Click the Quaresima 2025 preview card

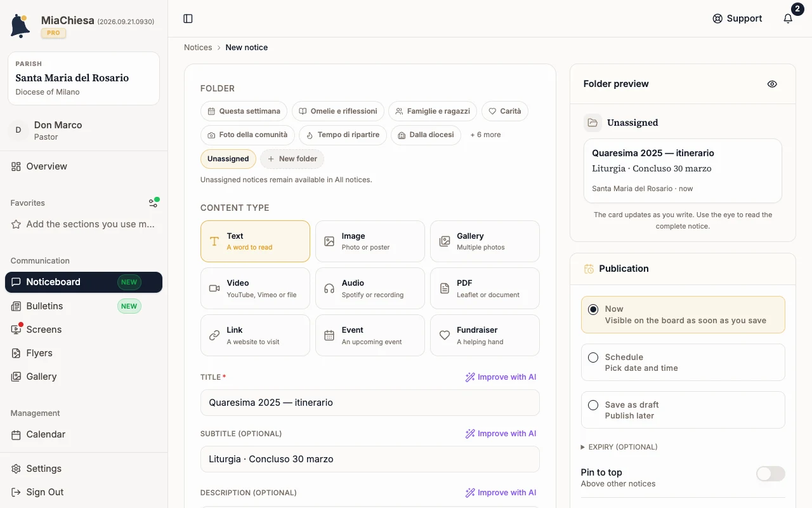683,171
